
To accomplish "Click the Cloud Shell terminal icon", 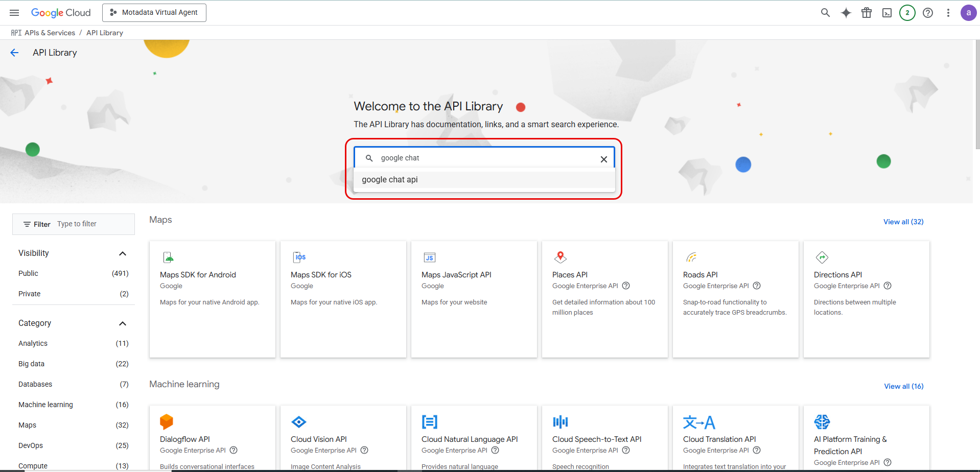I will pos(887,12).
